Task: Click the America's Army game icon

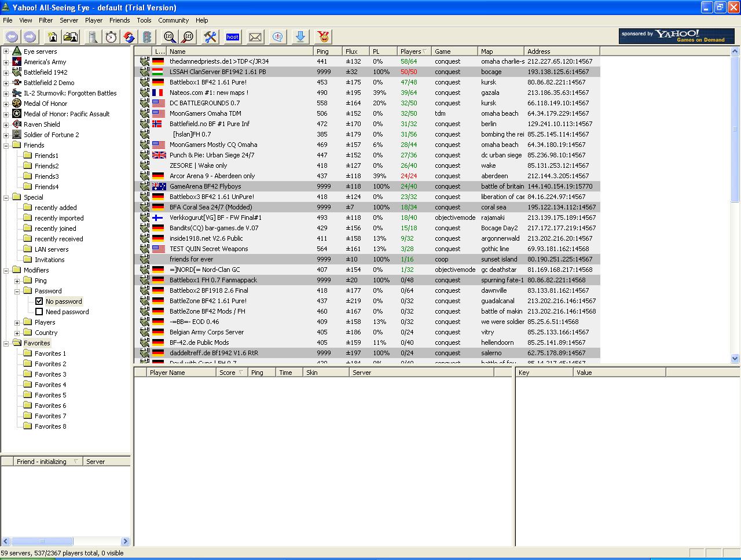Action: (x=17, y=62)
